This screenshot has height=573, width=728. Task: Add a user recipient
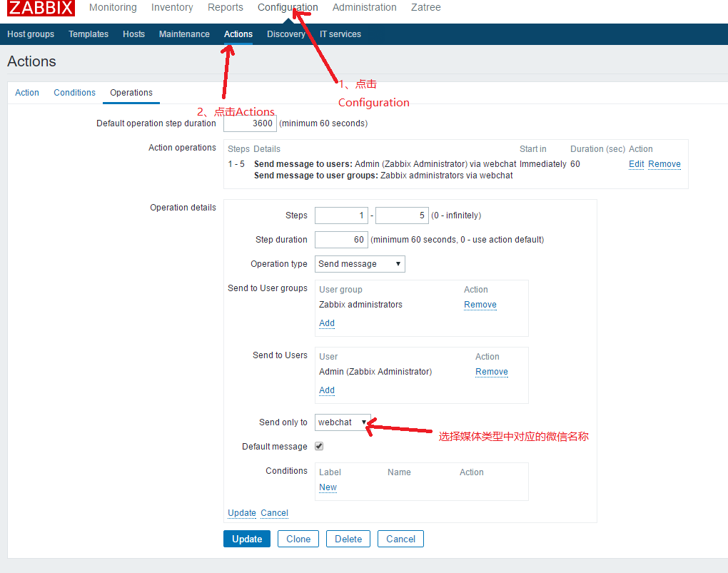point(327,390)
